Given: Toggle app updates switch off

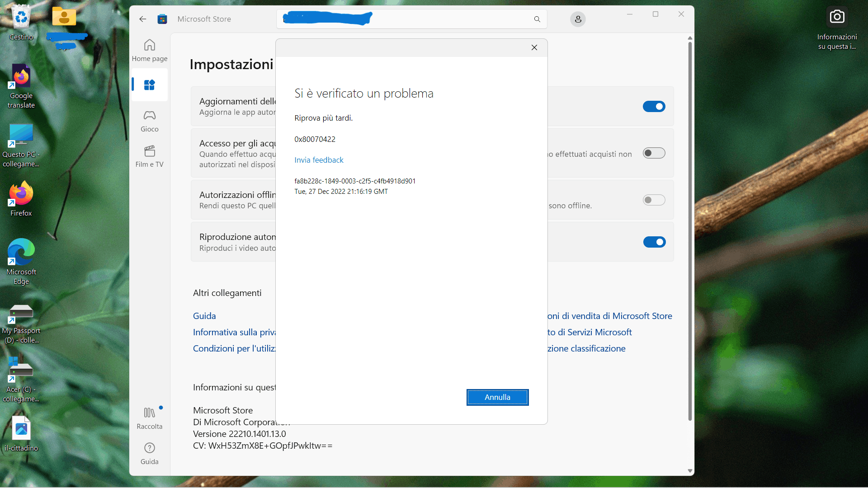Looking at the screenshot, I should 654,107.
